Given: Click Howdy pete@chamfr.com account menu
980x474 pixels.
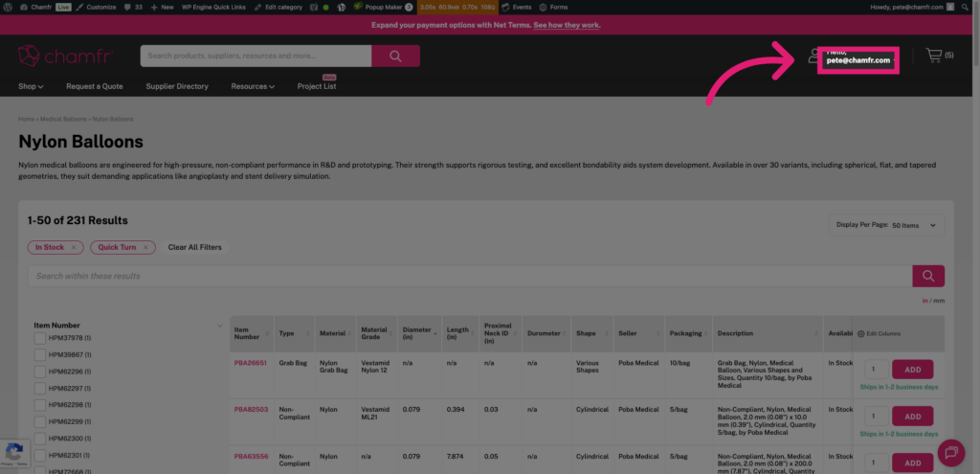Looking at the screenshot, I should [x=912, y=7].
